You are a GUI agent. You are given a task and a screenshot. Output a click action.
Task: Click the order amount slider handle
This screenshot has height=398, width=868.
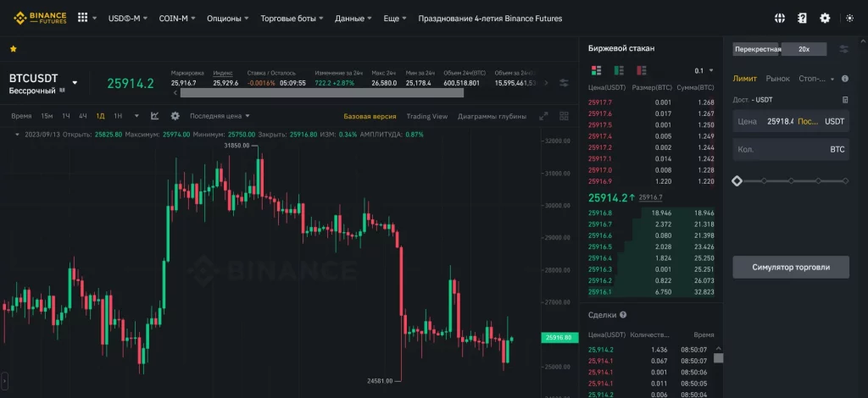737,180
